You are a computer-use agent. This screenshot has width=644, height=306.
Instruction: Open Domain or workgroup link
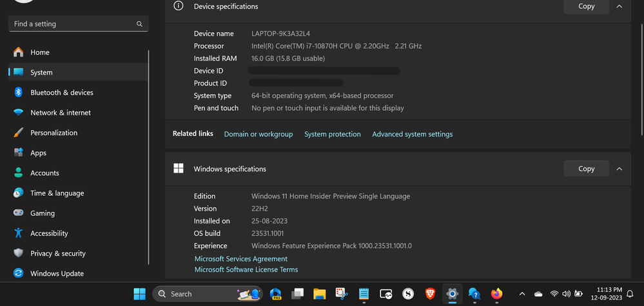pyautogui.click(x=259, y=134)
